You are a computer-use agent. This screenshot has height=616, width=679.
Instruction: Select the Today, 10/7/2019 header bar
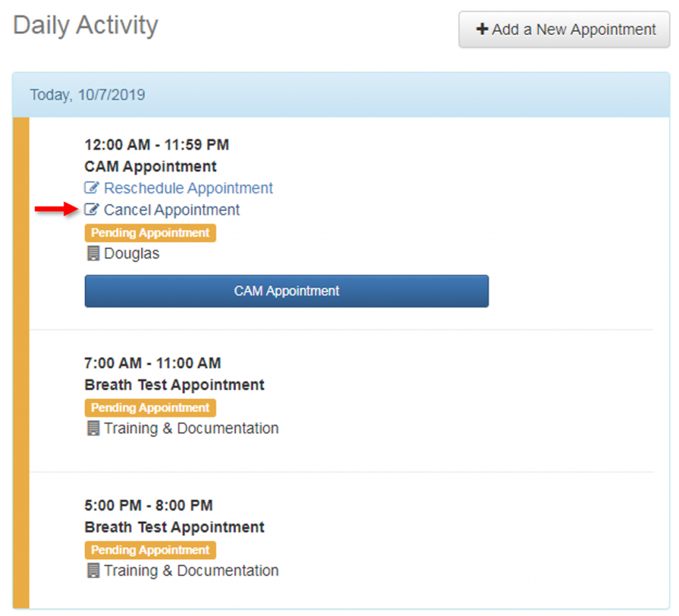pos(341,95)
